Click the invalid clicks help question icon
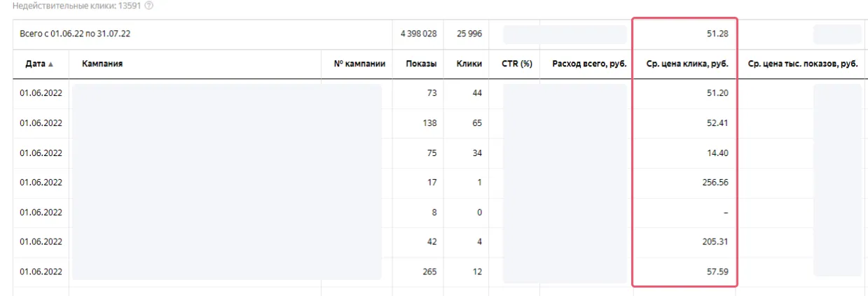Viewport: 868px width, 296px height. (x=149, y=6)
